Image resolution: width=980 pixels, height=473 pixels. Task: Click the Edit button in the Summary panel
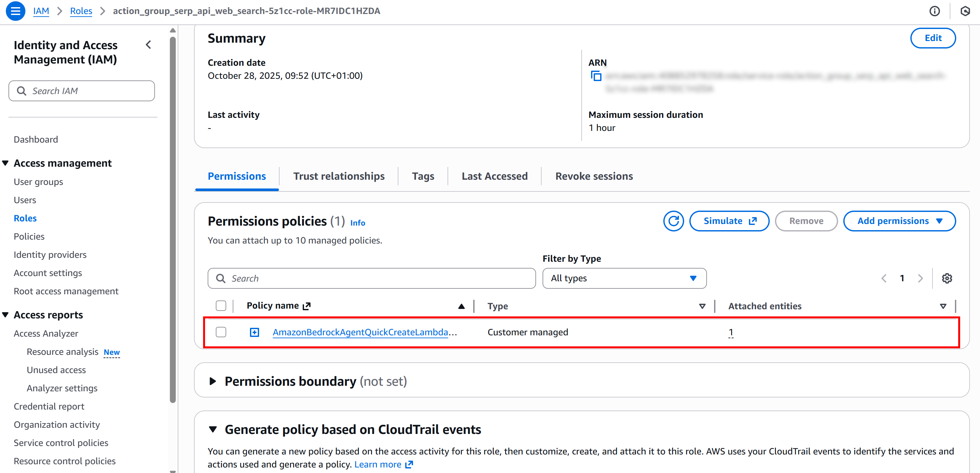[933, 38]
